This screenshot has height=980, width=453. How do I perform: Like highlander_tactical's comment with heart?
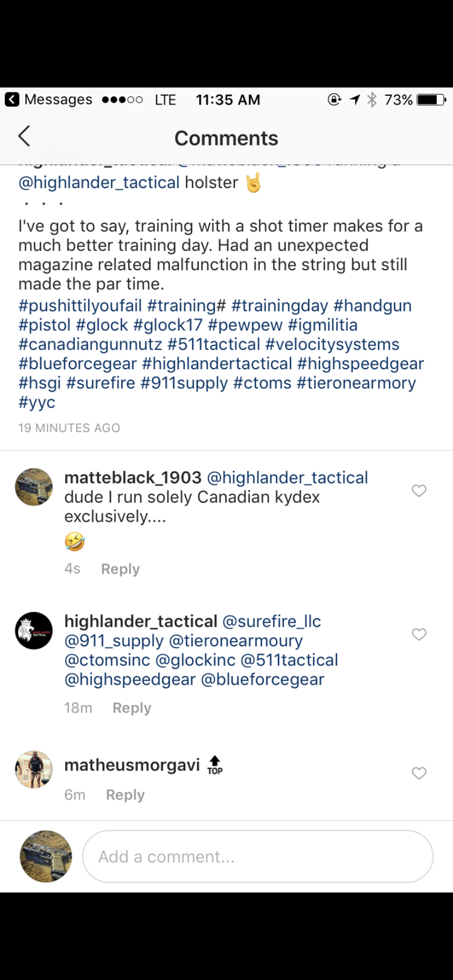419,634
